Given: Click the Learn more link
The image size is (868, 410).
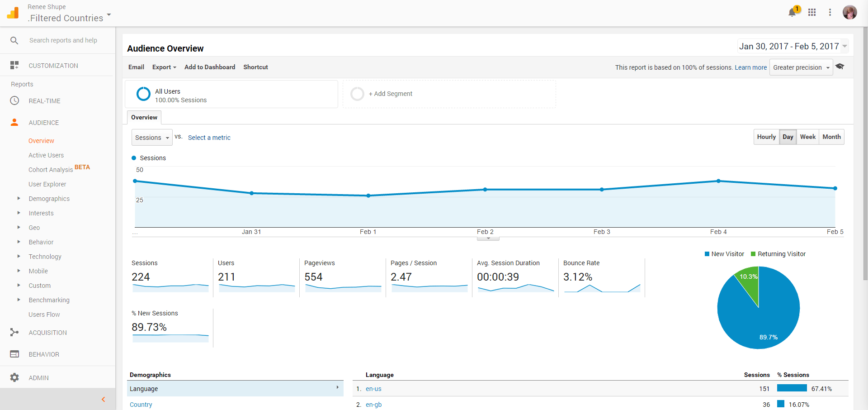Looking at the screenshot, I should [x=750, y=67].
